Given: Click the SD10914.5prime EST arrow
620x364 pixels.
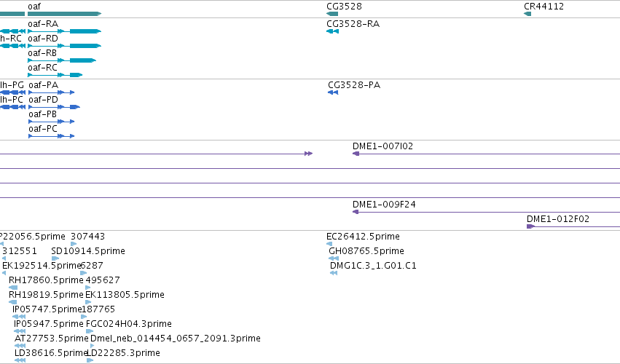Looking at the screenshot, I should (55, 258).
